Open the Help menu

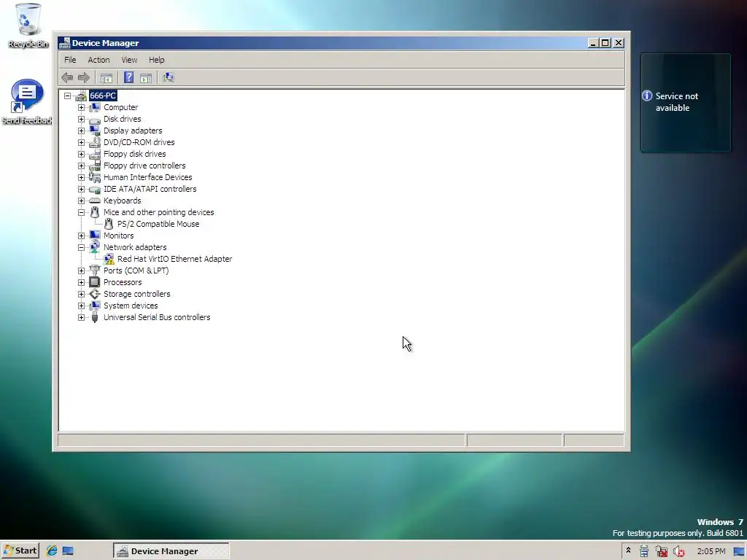point(156,60)
